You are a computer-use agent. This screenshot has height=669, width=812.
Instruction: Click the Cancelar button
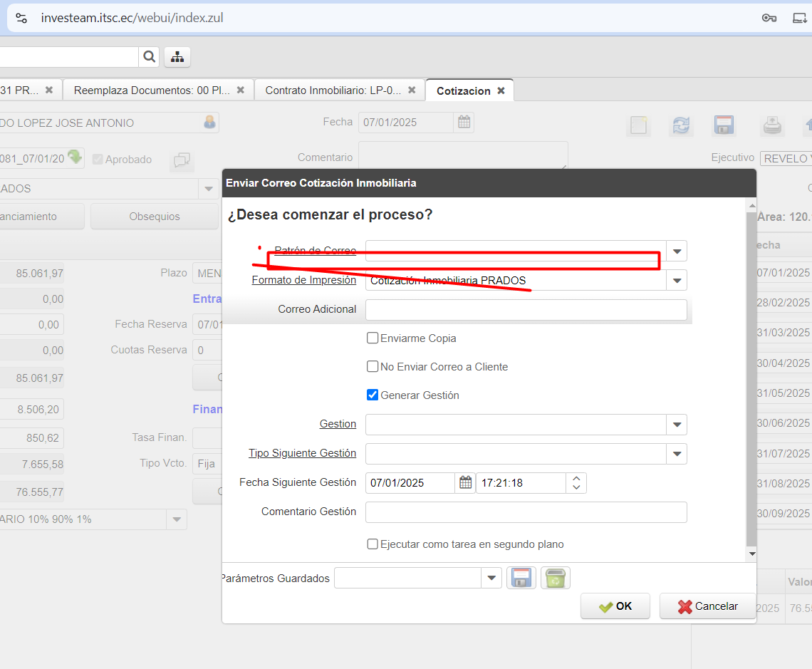707,606
